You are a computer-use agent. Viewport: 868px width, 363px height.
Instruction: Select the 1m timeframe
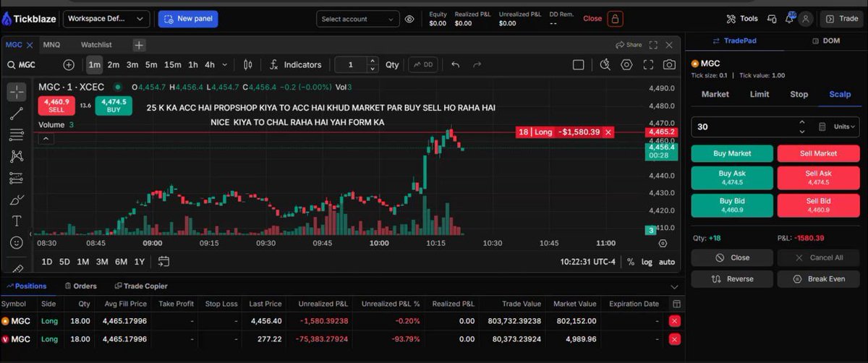(x=95, y=64)
